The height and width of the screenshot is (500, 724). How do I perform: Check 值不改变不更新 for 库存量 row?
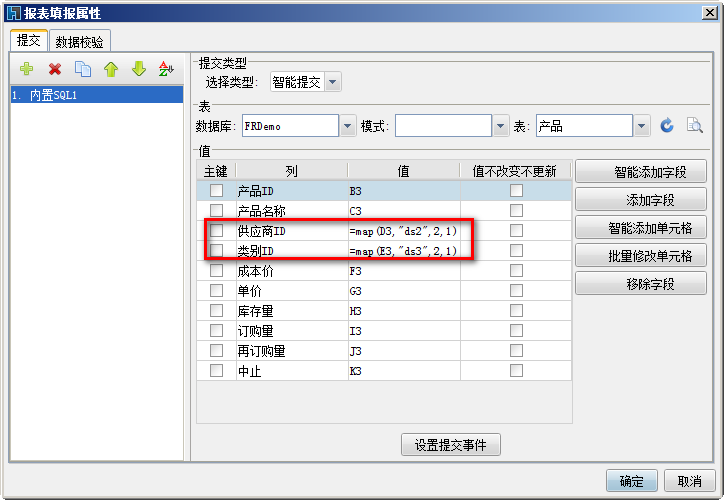coord(516,311)
